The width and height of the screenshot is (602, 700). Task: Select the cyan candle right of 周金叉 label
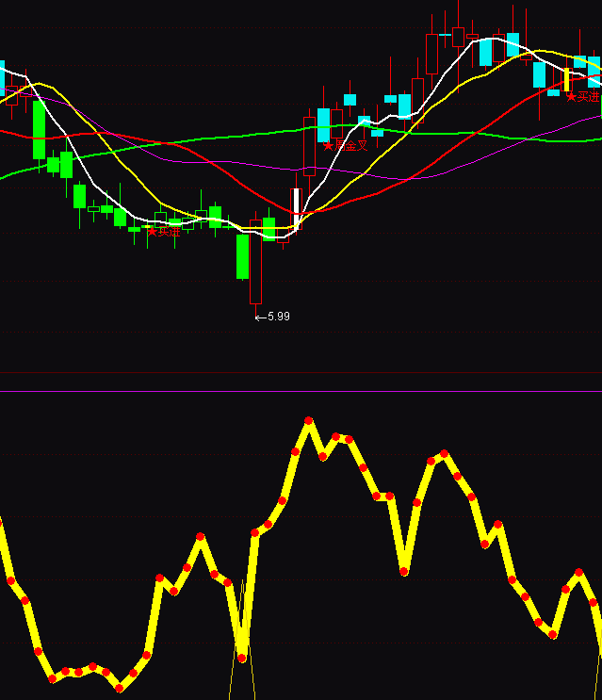[x=378, y=129]
